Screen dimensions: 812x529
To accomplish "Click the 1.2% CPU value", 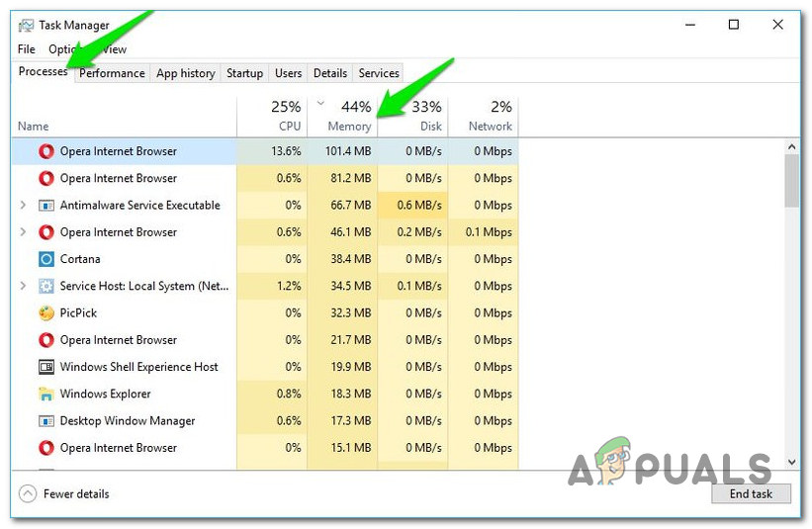I will [289, 286].
